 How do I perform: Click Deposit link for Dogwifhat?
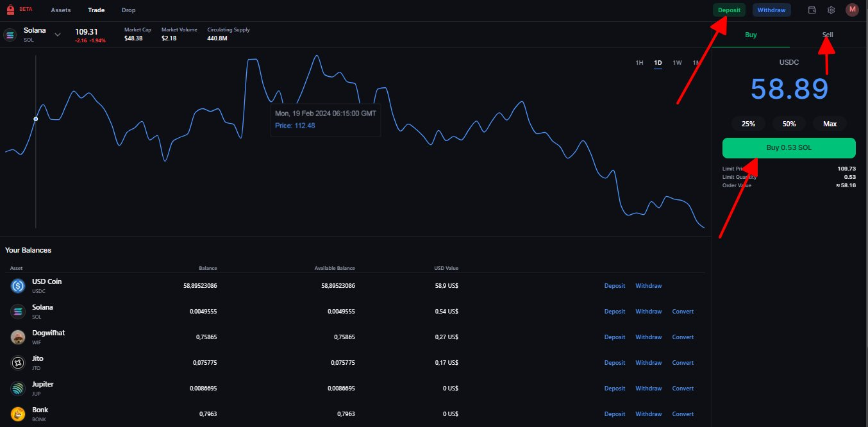coord(614,337)
